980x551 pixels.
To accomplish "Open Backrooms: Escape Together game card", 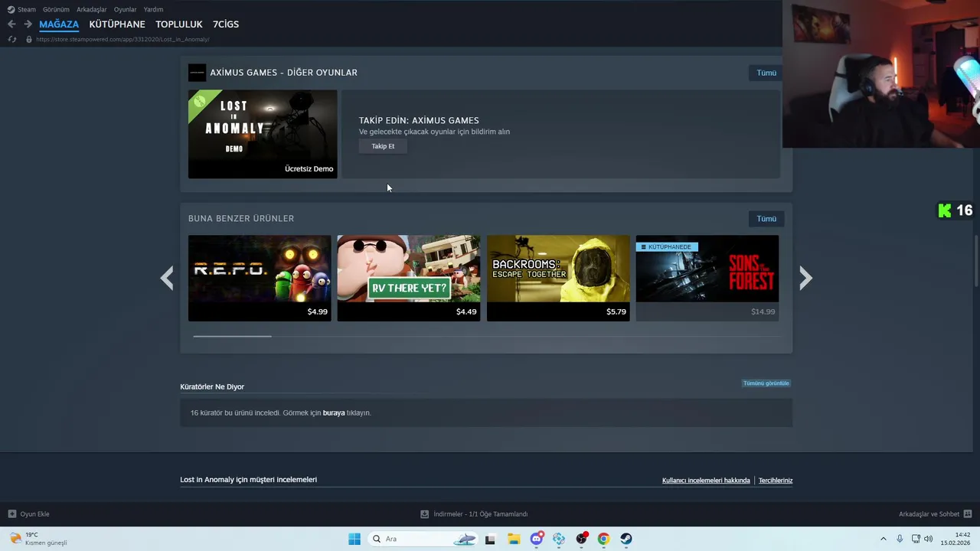I will point(558,278).
